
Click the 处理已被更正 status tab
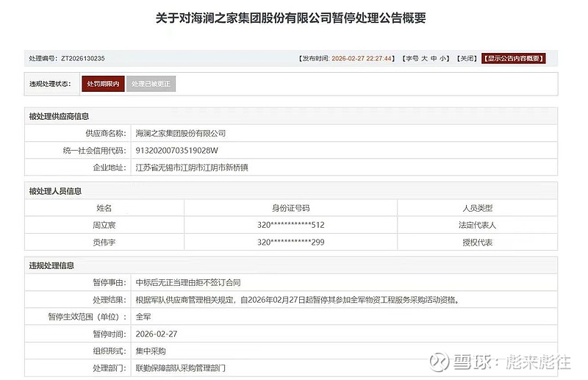[151, 84]
